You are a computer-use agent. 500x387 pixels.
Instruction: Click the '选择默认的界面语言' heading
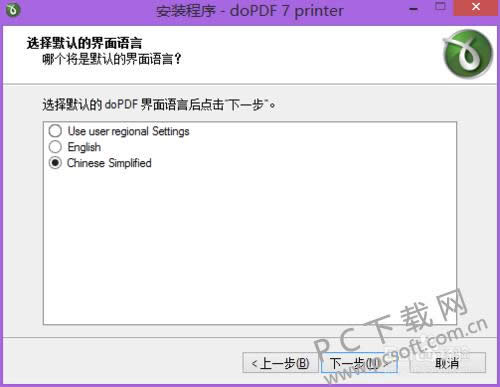point(84,43)
